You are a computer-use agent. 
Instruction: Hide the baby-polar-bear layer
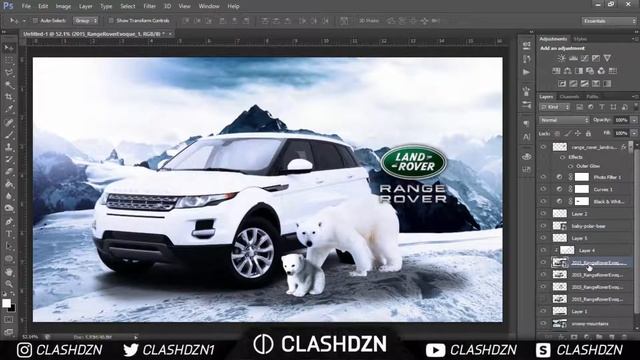pyautogui.click(x=543, y=226)
